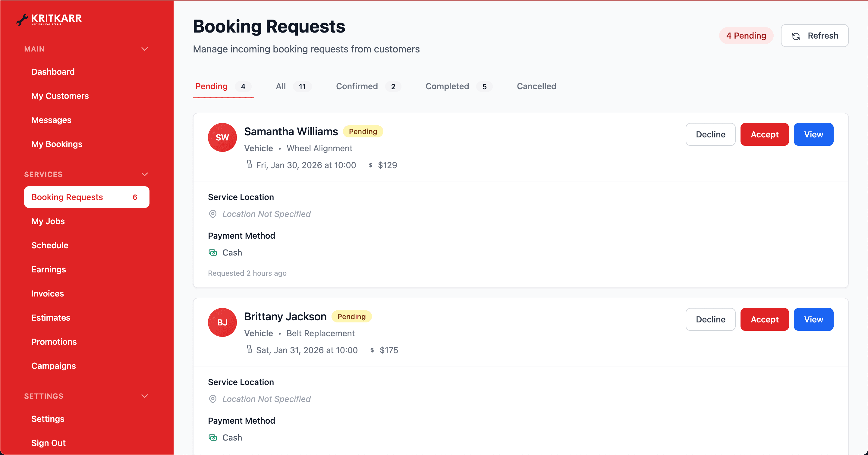Click Brittany Jackson's BJ avatar circle

coord(222,322)
